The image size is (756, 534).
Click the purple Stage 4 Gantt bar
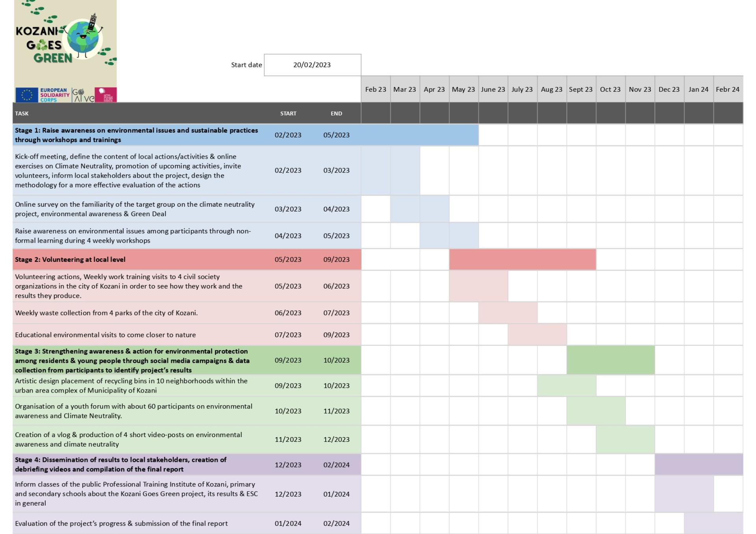coord(699,465)
